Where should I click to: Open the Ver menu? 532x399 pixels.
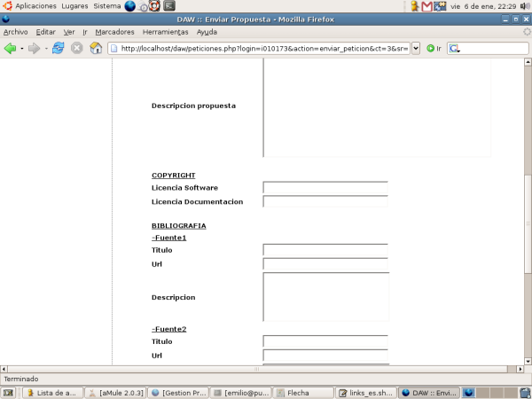69,32
